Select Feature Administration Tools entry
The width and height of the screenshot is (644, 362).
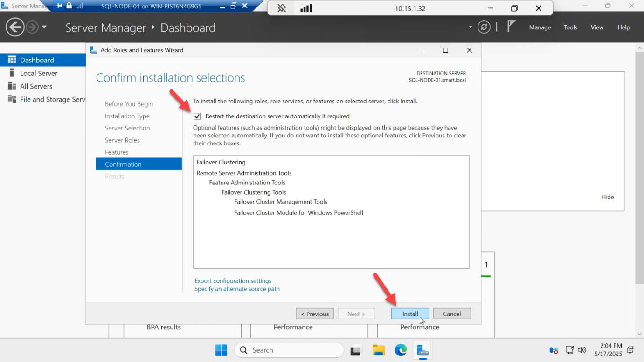[247, 183]
